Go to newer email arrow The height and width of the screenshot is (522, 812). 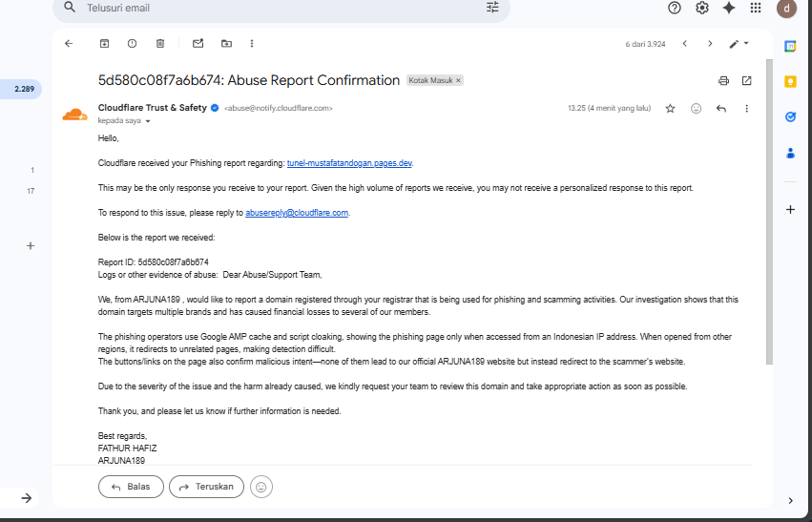(684, 44)
